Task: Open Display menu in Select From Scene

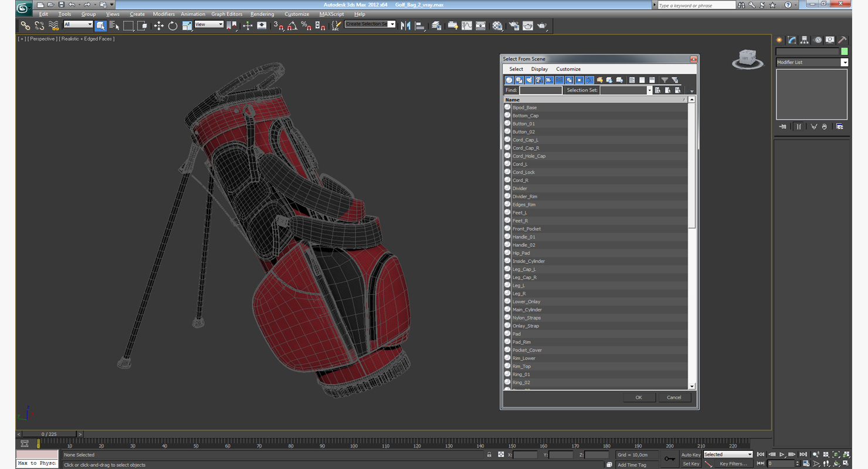Action: tap(540, 69)
